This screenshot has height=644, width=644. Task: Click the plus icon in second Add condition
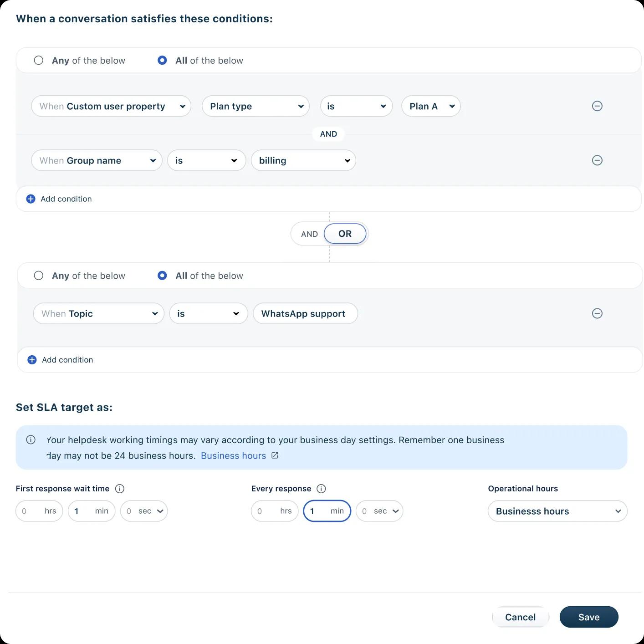[32, 360]
